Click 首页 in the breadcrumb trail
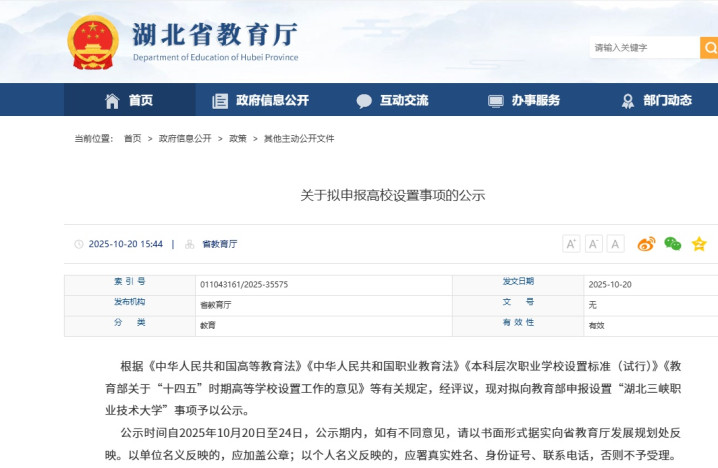This screenshot has height=468, width=718. pyautogui.click(x=132, y=139)
